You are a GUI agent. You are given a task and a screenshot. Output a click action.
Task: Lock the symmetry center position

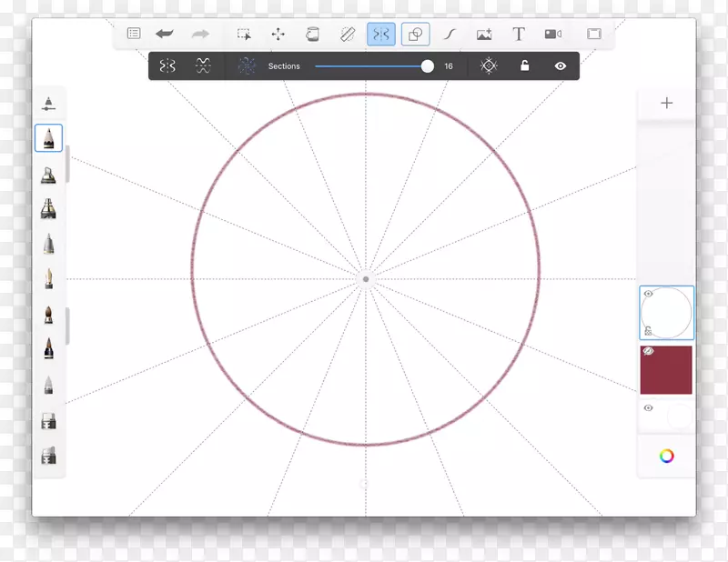click(525, 65)
